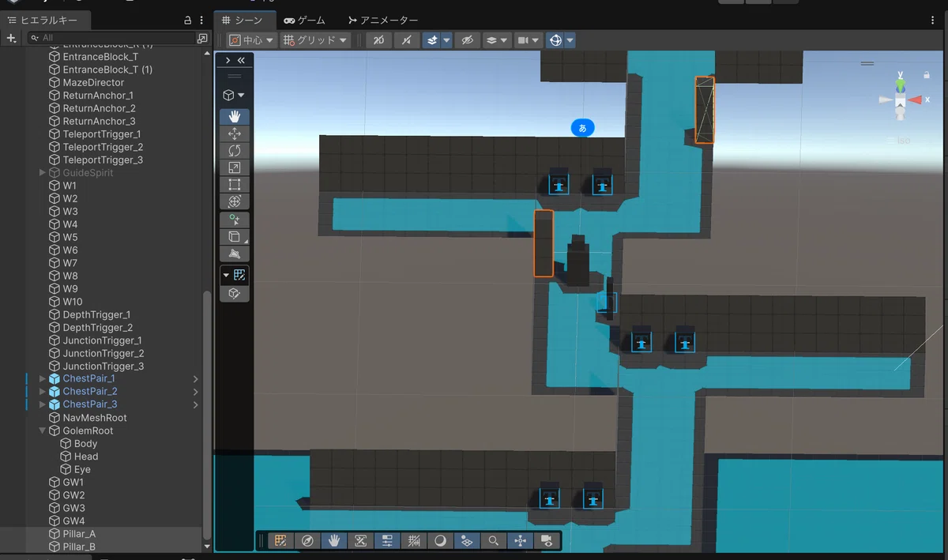This screenshot has height=560, width=948.
Task: Expand the GuideSpirit object in Hierarchy
Action: pos(43,173)
